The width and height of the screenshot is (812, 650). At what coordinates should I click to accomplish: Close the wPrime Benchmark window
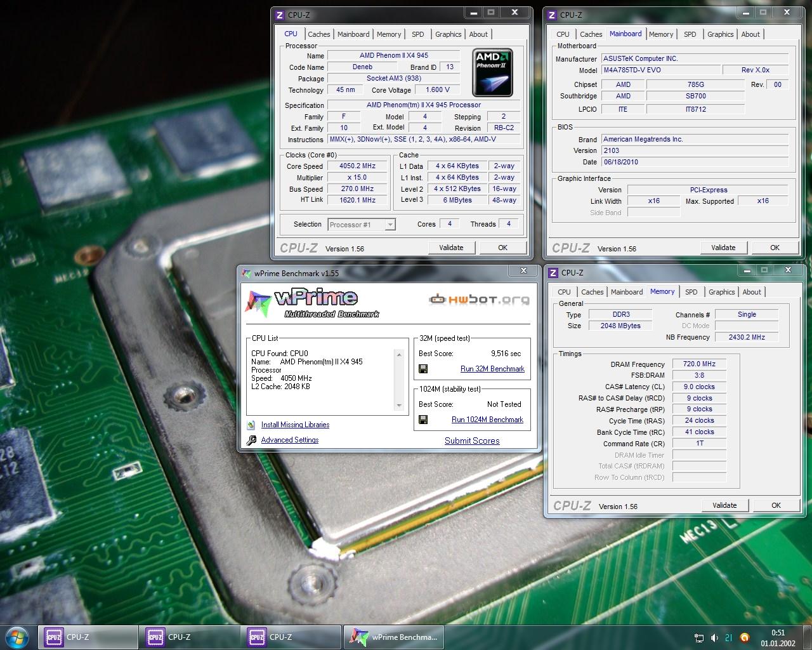523,270
